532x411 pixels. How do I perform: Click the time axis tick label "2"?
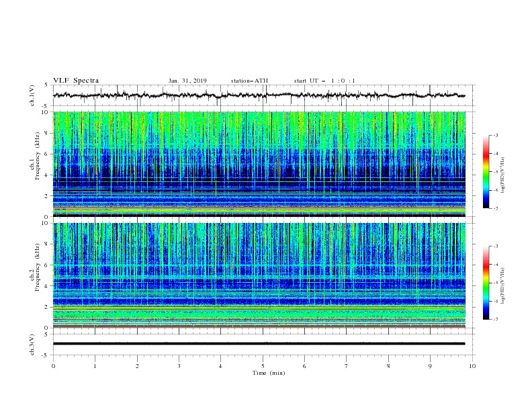pos(137,366)
